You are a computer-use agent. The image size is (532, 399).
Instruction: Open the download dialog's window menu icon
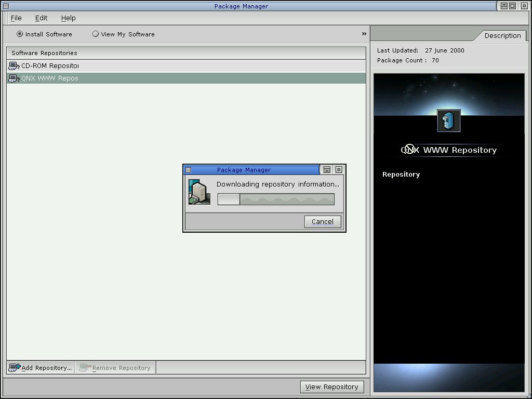coord(188,170)
